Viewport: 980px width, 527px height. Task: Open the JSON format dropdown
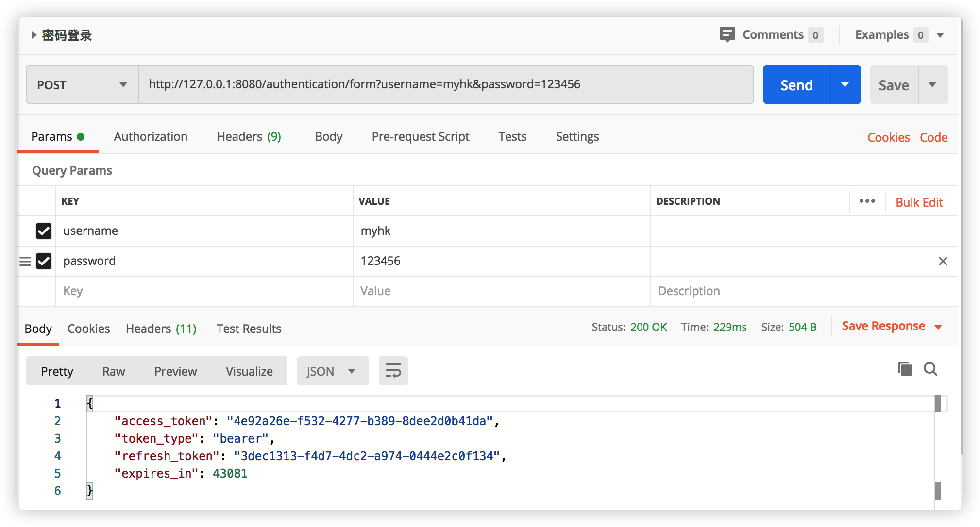pos(332,371)
